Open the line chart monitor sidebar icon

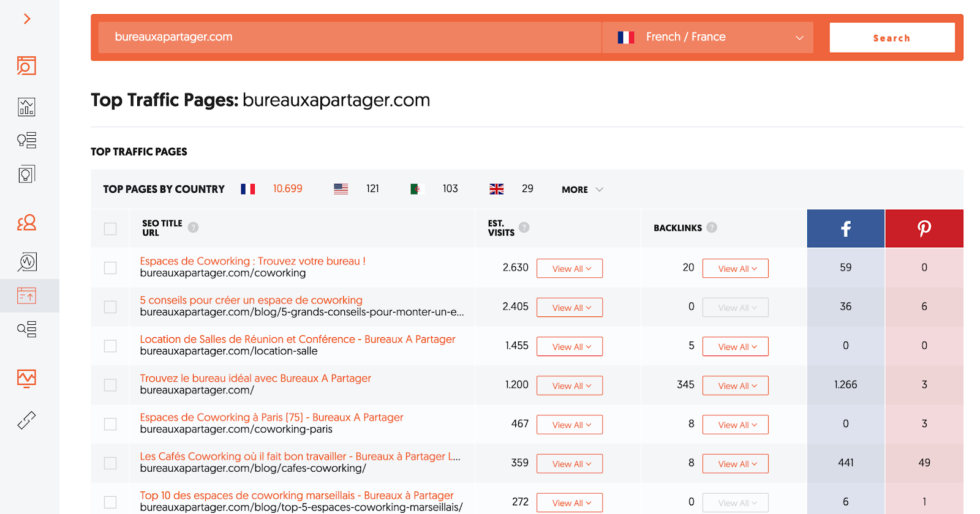pyautogui.click(x=26, y=378)
